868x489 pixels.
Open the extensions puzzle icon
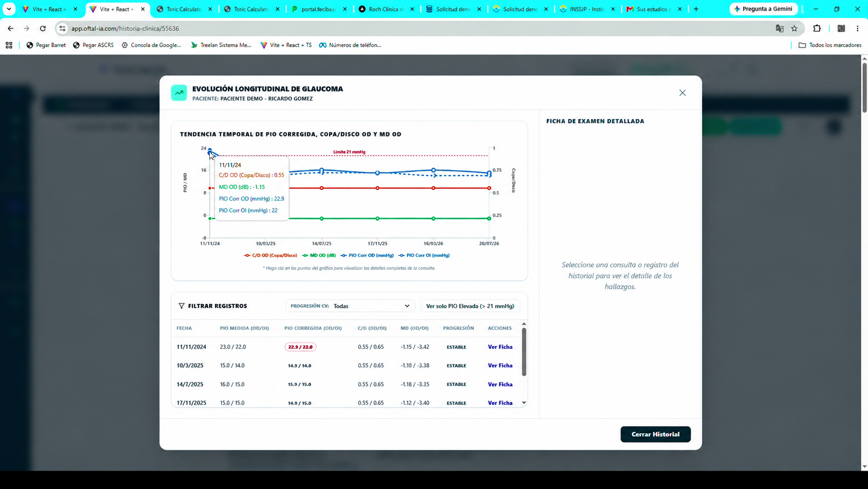817,29
